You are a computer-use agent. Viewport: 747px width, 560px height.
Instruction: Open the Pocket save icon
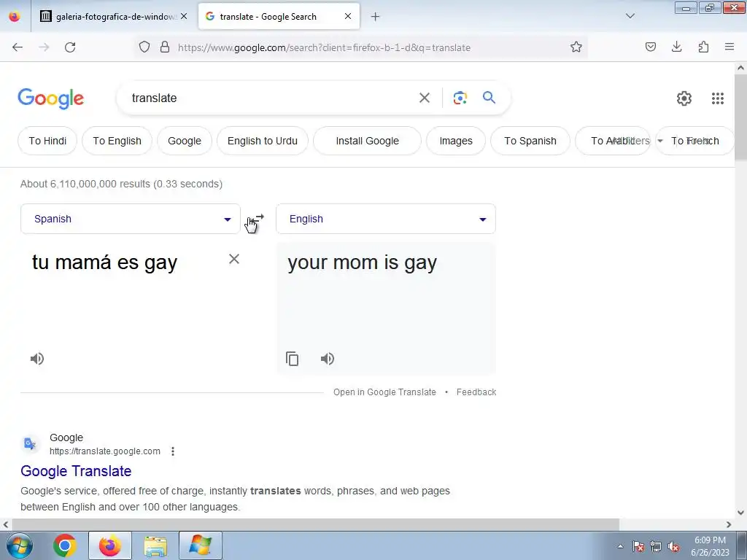pyautogui.click(x=650, y=47)
